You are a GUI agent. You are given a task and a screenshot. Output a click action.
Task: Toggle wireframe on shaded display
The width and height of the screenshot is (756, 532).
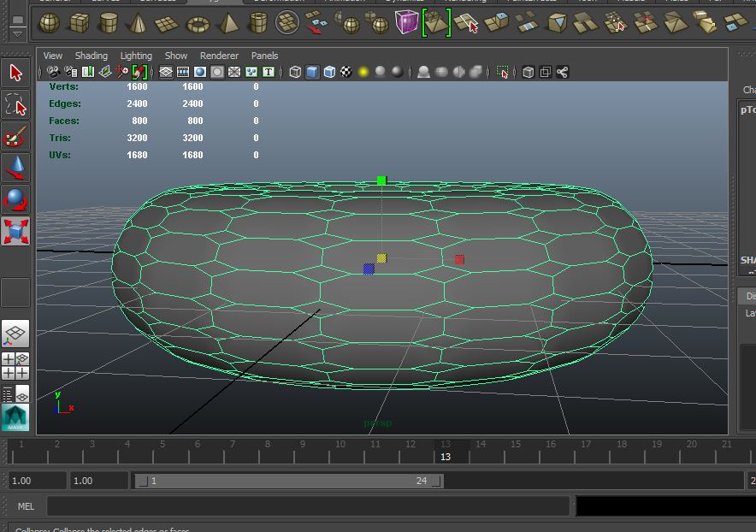[x=329, y=73]
